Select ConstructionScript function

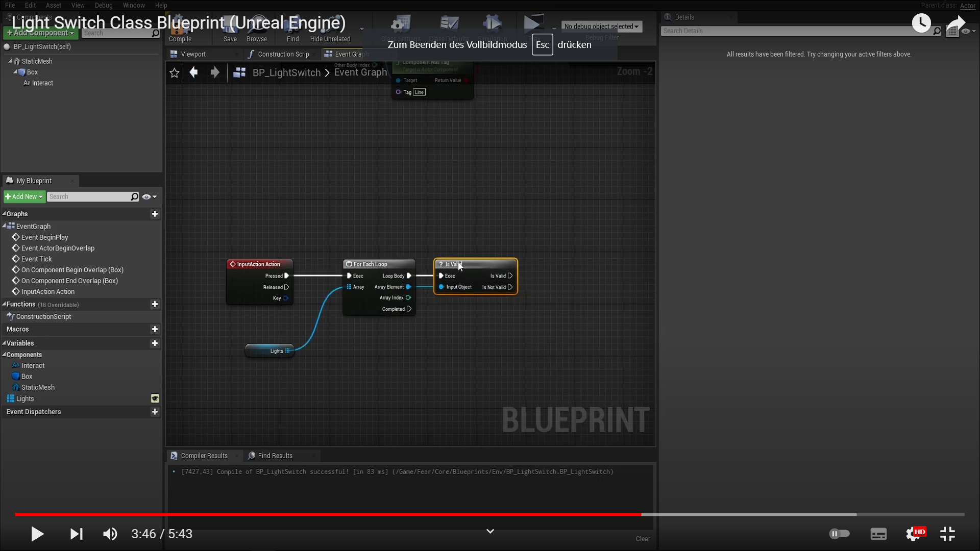(x=43, y=316)
